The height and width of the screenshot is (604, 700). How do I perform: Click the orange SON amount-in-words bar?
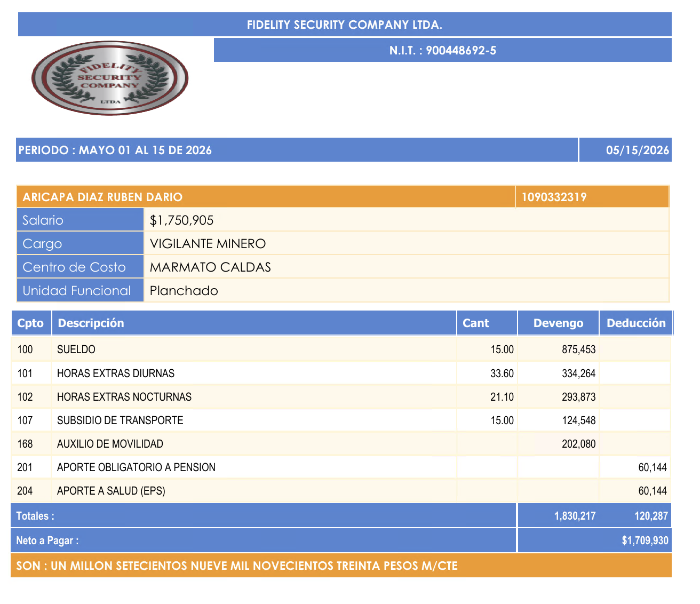[341, 566]
